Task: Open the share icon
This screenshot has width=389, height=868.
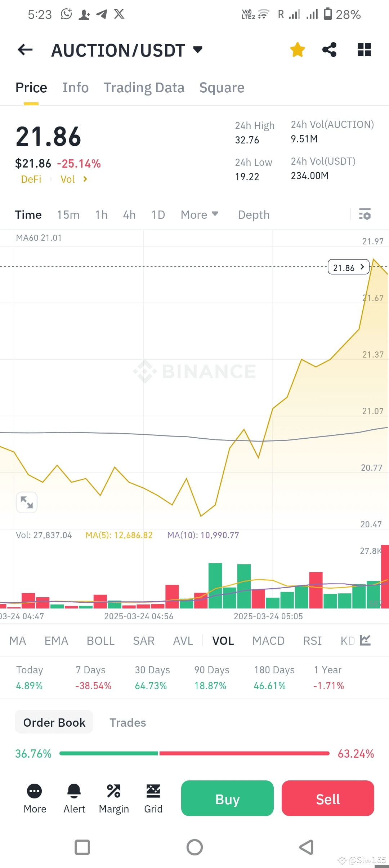Action: (x=329, y=50)
